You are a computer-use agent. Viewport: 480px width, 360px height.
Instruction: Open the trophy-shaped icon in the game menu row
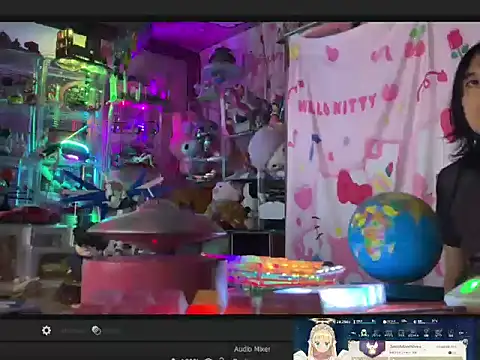[427, 333]
